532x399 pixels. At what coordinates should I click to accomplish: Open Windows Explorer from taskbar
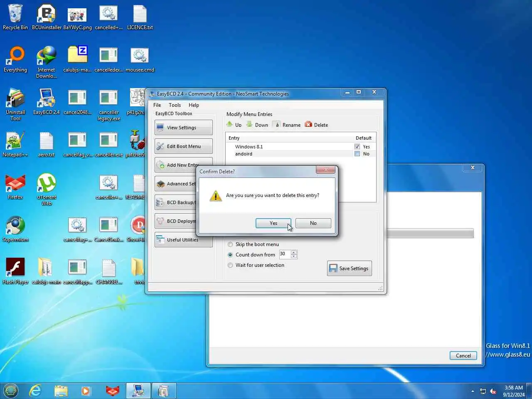tap(61, 391)
